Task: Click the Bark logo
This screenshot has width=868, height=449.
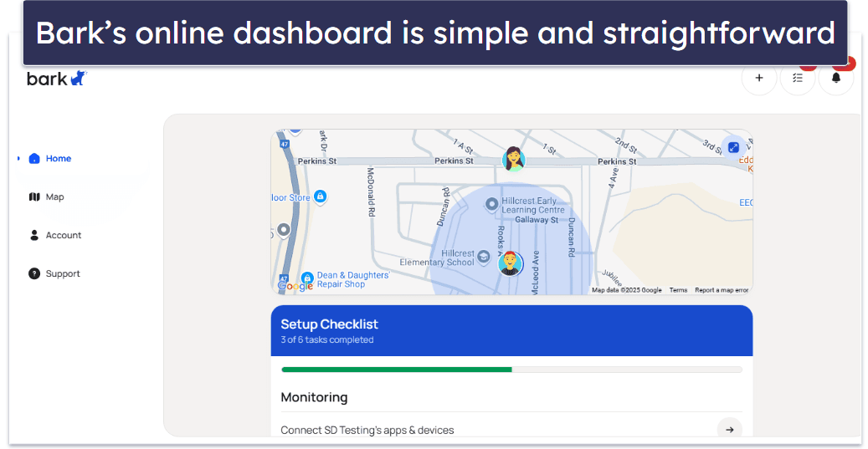Action: coord(57,79)
